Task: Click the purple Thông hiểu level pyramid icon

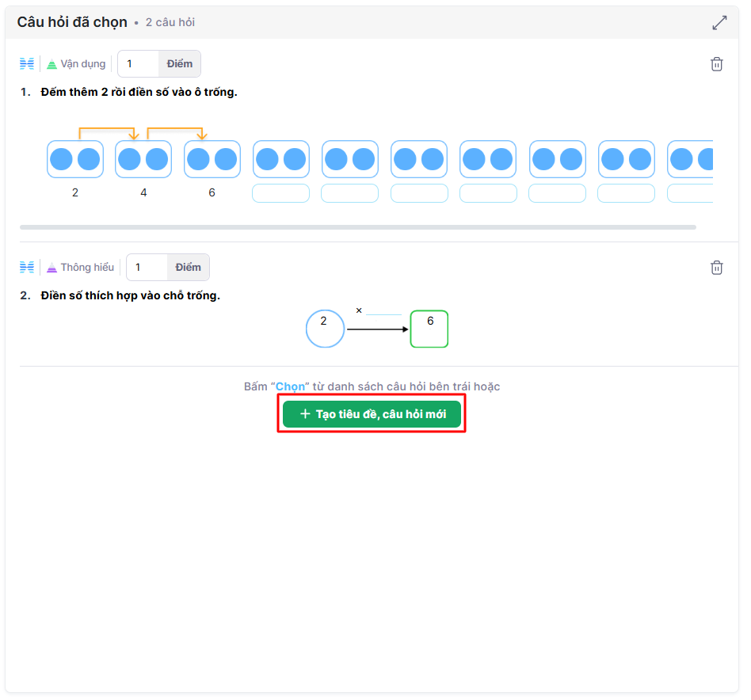Action: 52,268
